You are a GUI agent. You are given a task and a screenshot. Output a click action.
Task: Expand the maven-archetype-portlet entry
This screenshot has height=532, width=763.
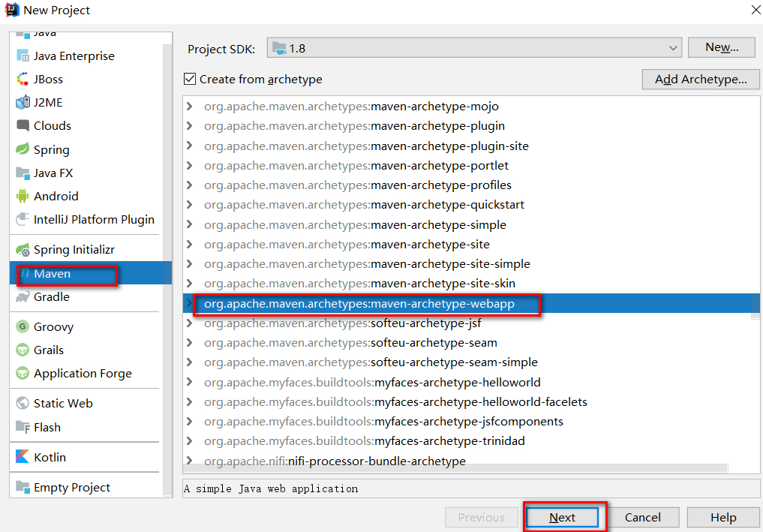tap(190, 166)
